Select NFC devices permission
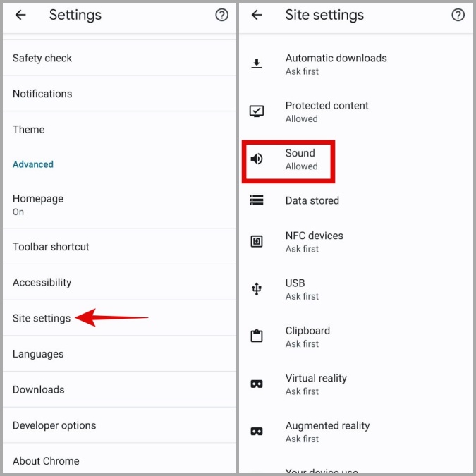The height and width of the screenshot is (476, 476). [x=356, y=242]
